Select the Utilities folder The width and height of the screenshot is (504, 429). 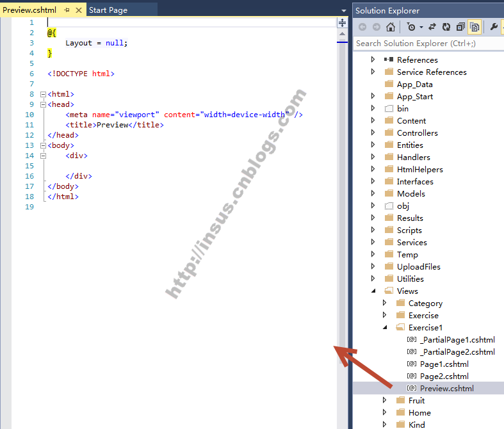click(410, 279)
